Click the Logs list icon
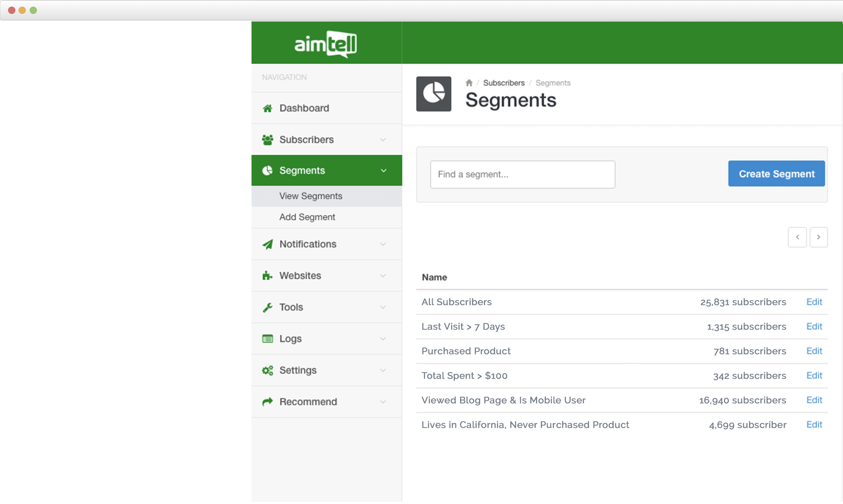Viewport: 843px width, 504px height. [268, 338]
